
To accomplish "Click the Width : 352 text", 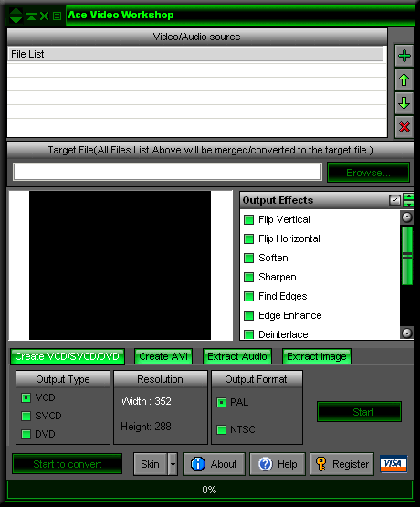I will (x=146, y=401).
